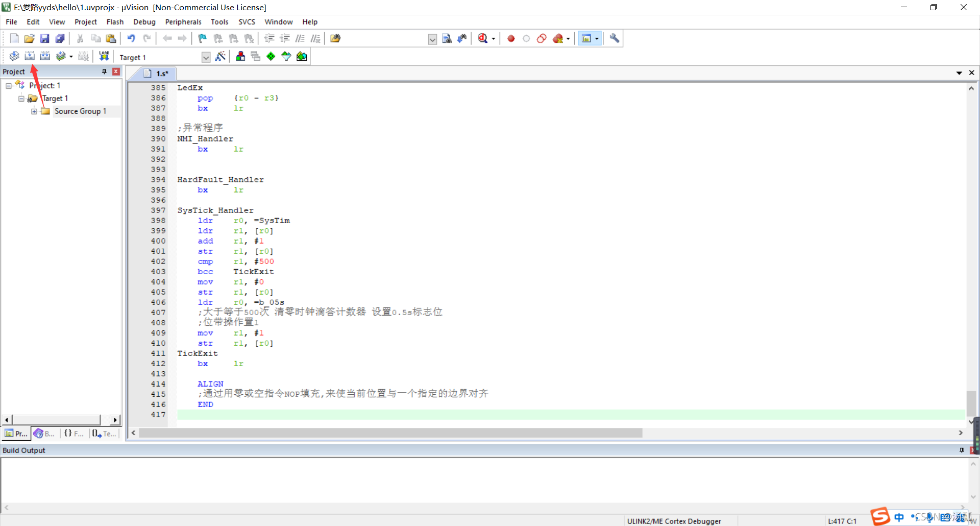Paste from clipboard
The width and height of the screenshot is (980, 526).
pos(111,38)
